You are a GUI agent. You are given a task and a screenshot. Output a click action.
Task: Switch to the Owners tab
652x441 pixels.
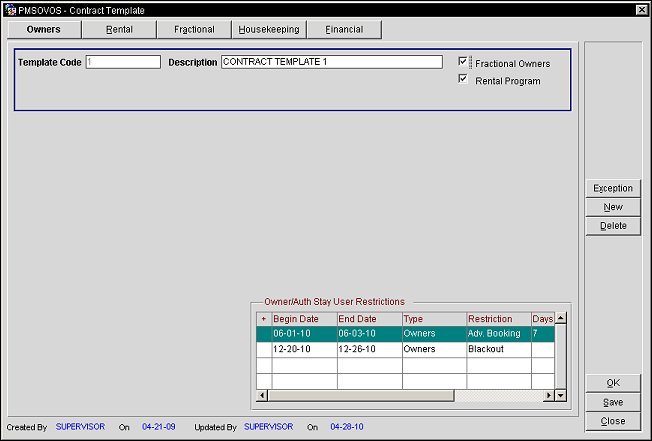43,30
